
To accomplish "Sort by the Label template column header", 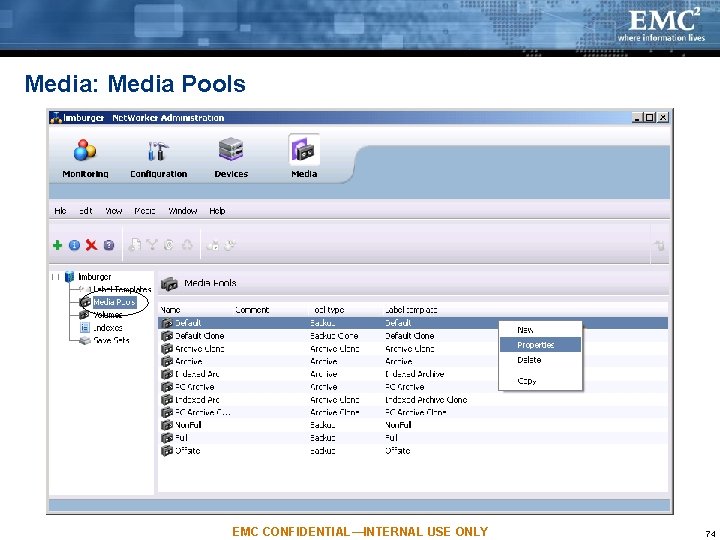I will (411, 310).
